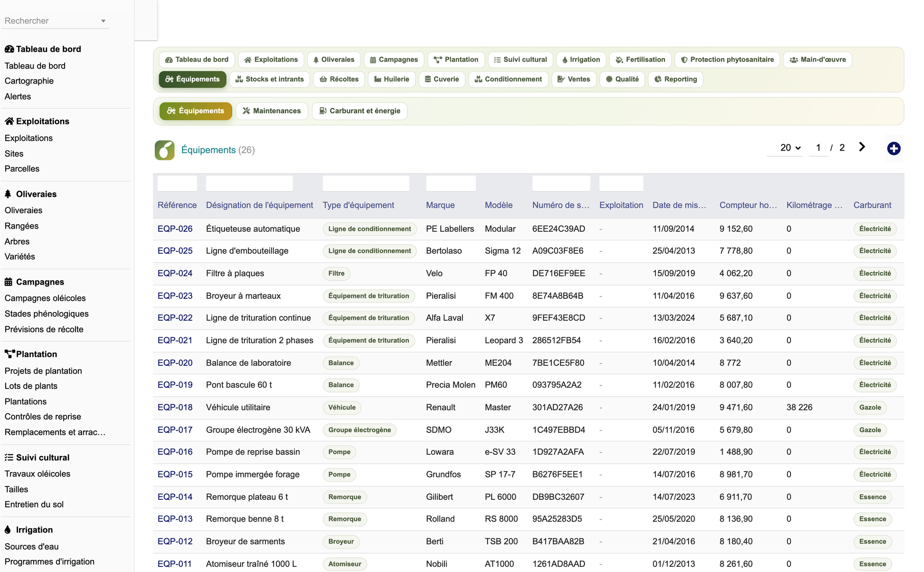This screenshot has height=572, width=924.
Task: Click the Équipements list title link
Action: pyautogui.click(x=208, y=150)
